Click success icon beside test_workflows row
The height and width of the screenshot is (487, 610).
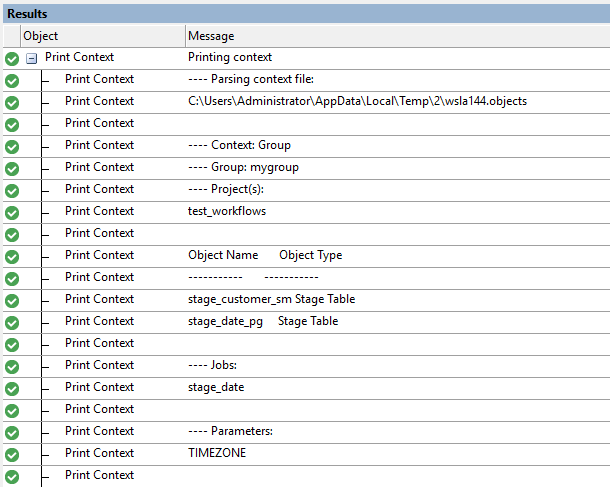point(12,212)
